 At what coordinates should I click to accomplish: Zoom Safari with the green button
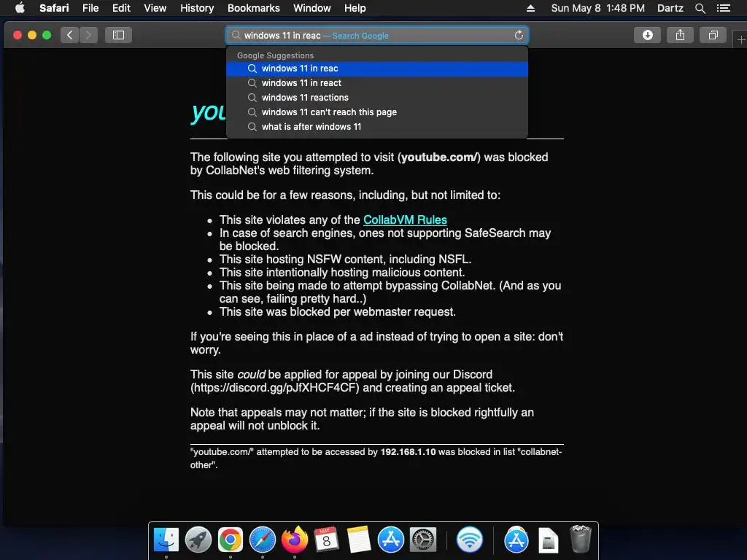[47, 35]
